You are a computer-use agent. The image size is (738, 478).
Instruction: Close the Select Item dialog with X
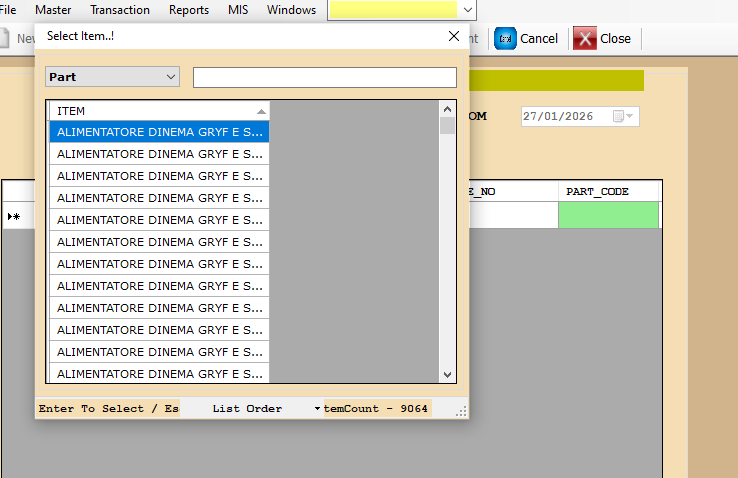click(454, 37)
